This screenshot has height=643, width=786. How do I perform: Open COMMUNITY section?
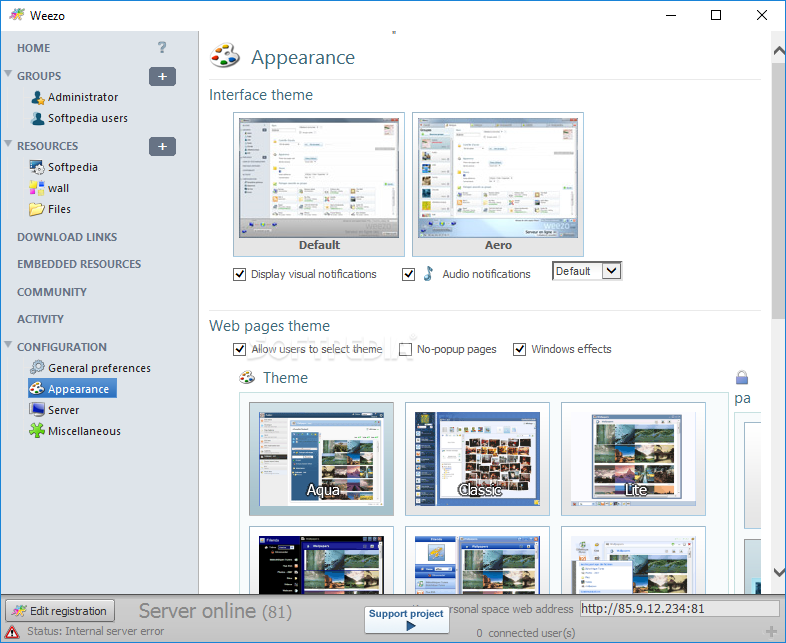(52, 292)
